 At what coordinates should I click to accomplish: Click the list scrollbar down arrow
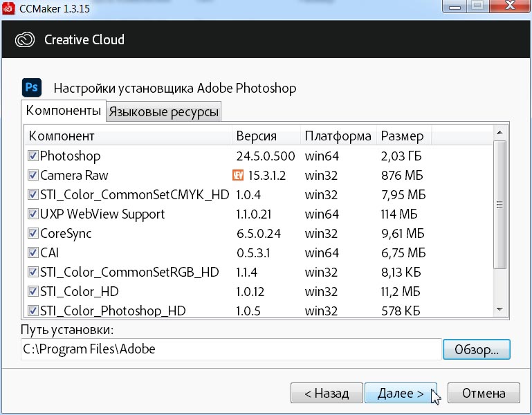tap(499, 309)
